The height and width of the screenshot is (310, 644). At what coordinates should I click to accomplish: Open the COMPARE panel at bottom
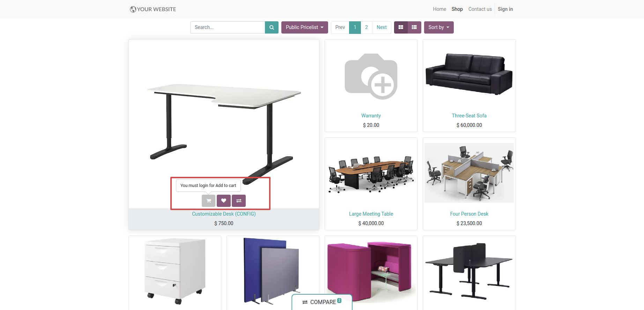322,302
